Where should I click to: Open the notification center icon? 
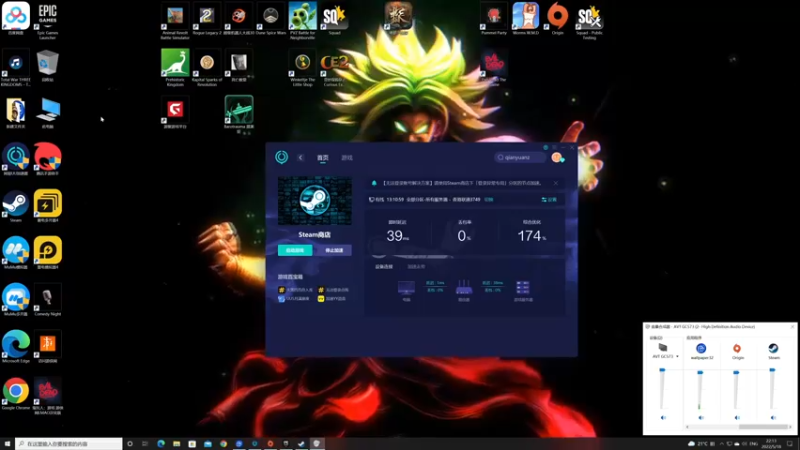click(x=790, y=444)
